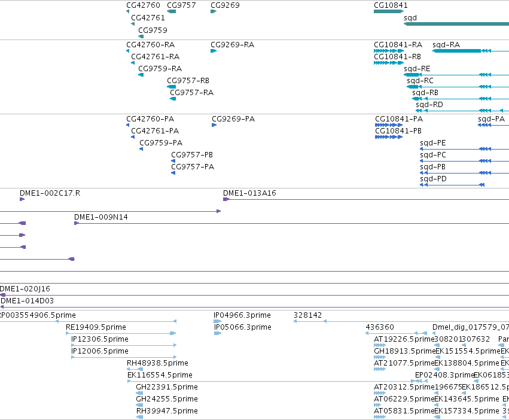The image size is (509, 420).
Task: Select protein CG10841-PA
Action: (399, 119)
